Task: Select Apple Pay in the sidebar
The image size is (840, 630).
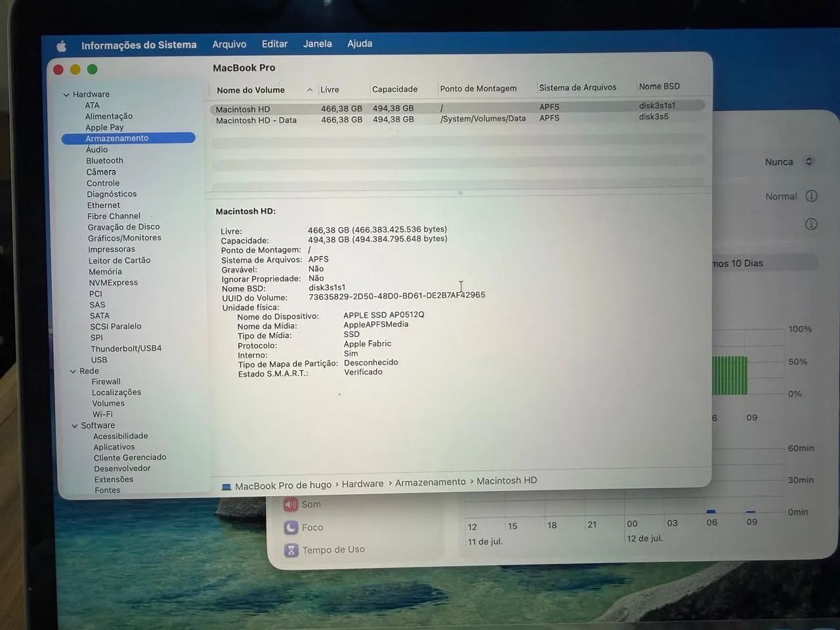Action: [104, 127]
